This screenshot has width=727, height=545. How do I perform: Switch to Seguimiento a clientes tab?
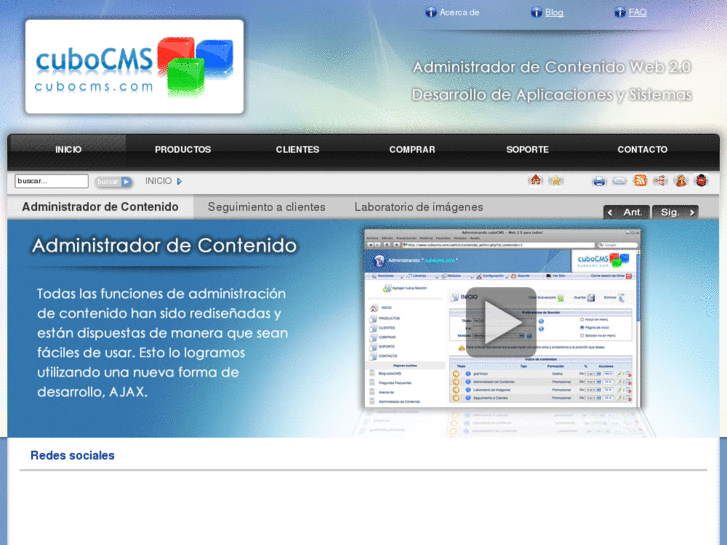click(267, 207)
